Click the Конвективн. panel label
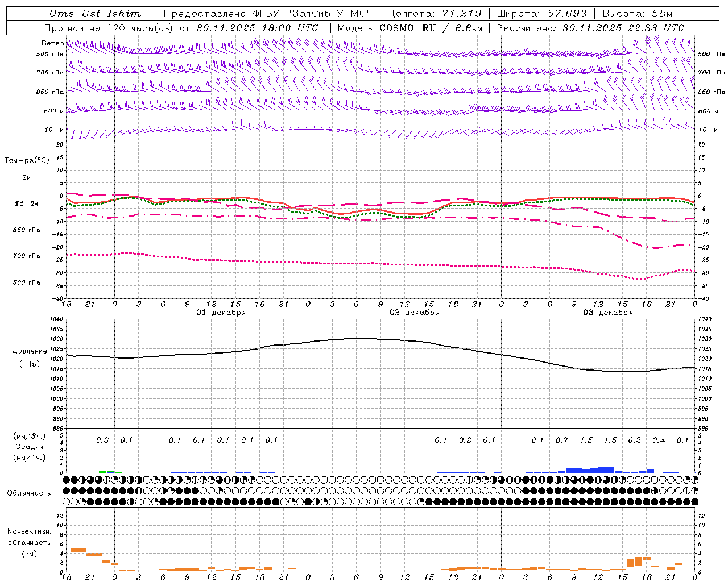The image size is (728, 582). (x=30, y=531)
